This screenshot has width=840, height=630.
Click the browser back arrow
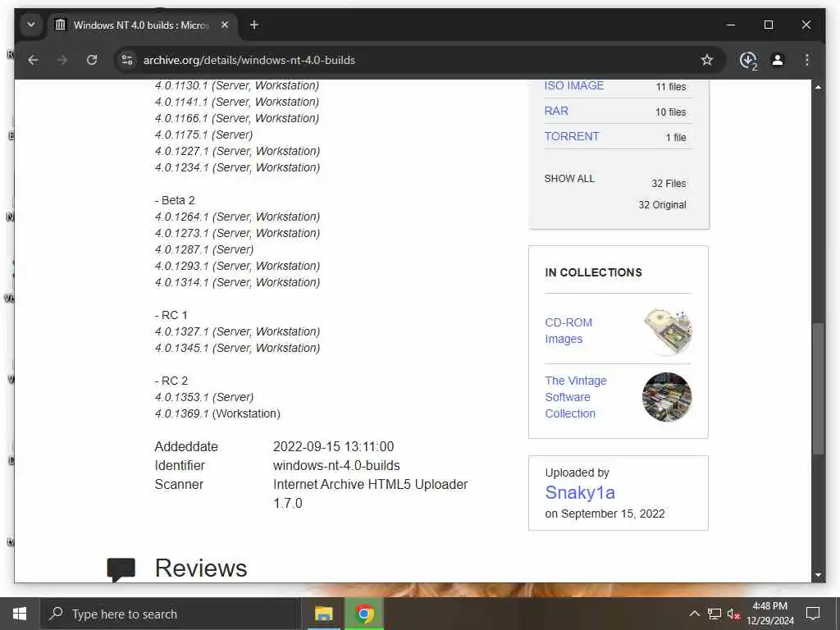pyautogui.click(x=33, y=60)
